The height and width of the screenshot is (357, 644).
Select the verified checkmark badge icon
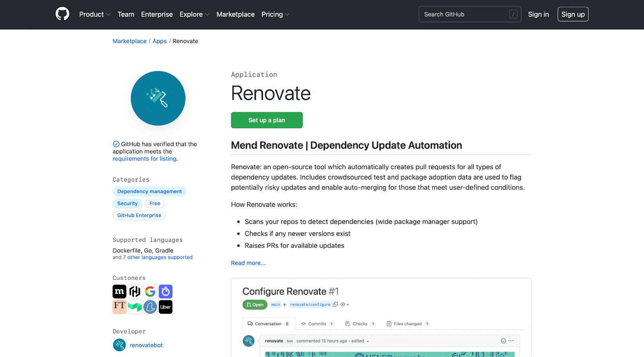pyautogui.click(x=116, y=144)
